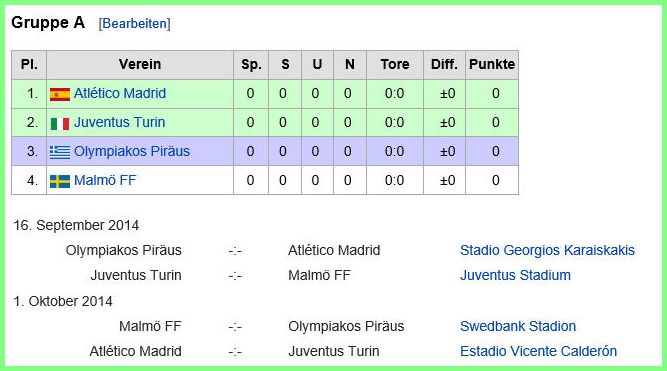Click the Diff. column header
The image size is (667, 371).
click(x=445, y=64)
